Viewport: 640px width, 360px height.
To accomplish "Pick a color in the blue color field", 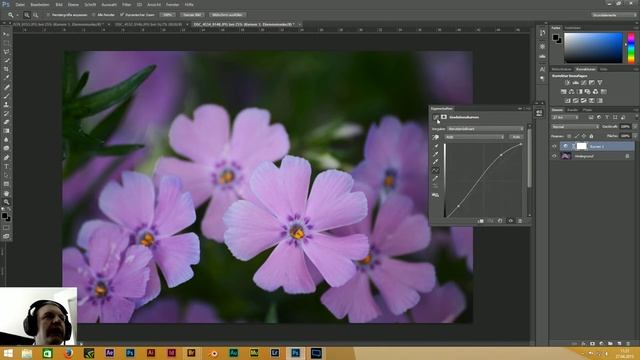I will click(593, 48).
